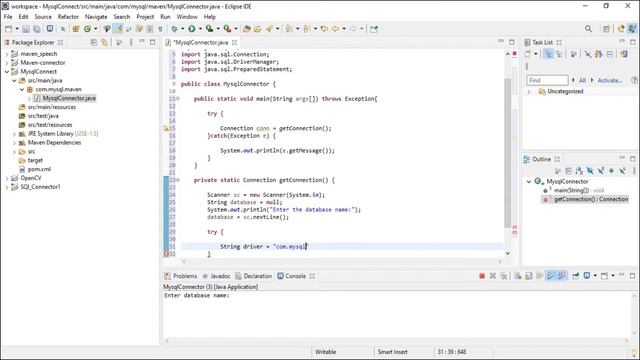Expand the Uncategorized task category
The image size is (640, 360).
(x=529, y=92)
